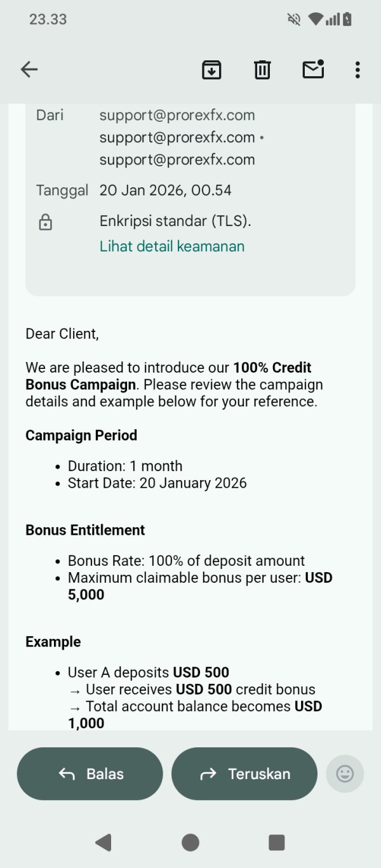Open Lihat detail keamanan link
Screen dimensions: 381x868
click(x=172, y=246)
